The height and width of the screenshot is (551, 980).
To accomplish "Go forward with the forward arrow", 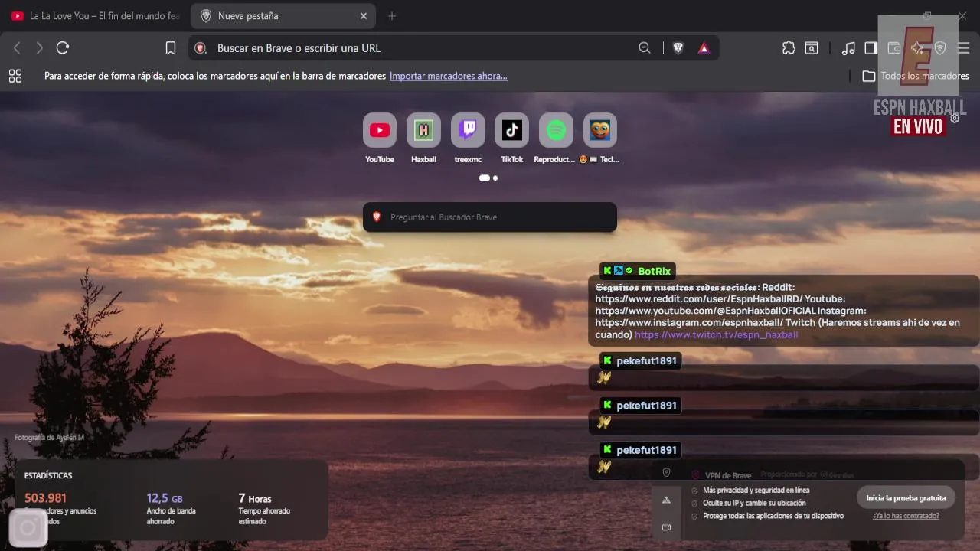I will click(40, 48).
